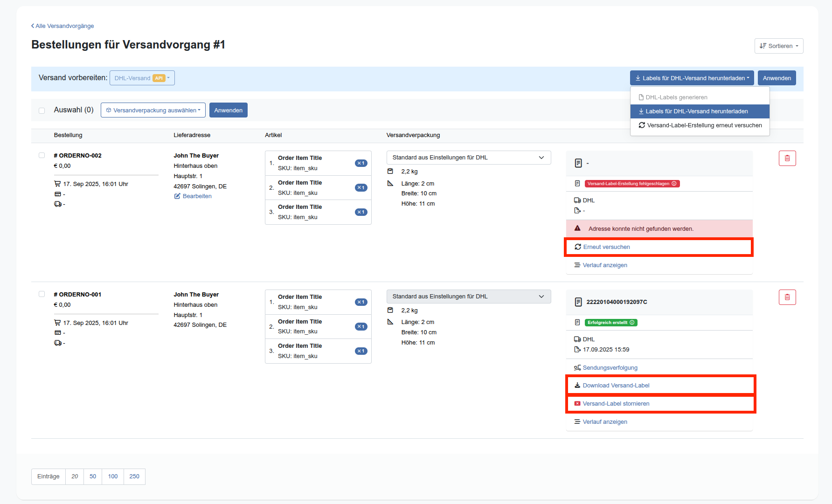Go back to Alle Versandvorgänge
Image resolution: width=832 pixels, height=504 pixels.
62,26
